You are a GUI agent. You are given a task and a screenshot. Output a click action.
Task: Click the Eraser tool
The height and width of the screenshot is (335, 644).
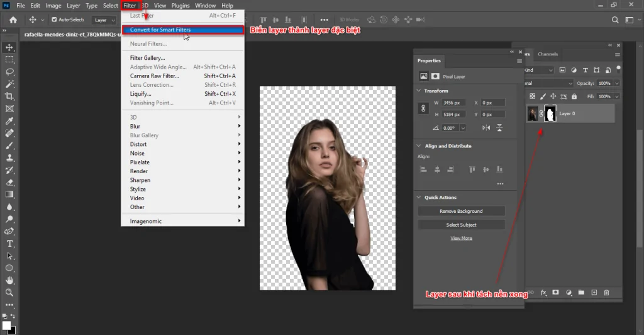point(9,183)
